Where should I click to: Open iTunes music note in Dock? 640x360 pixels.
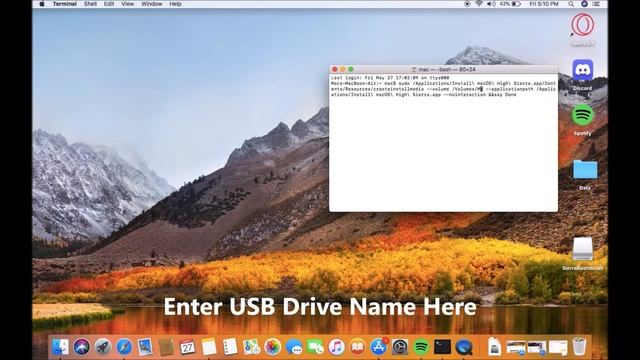click(336, 347)
